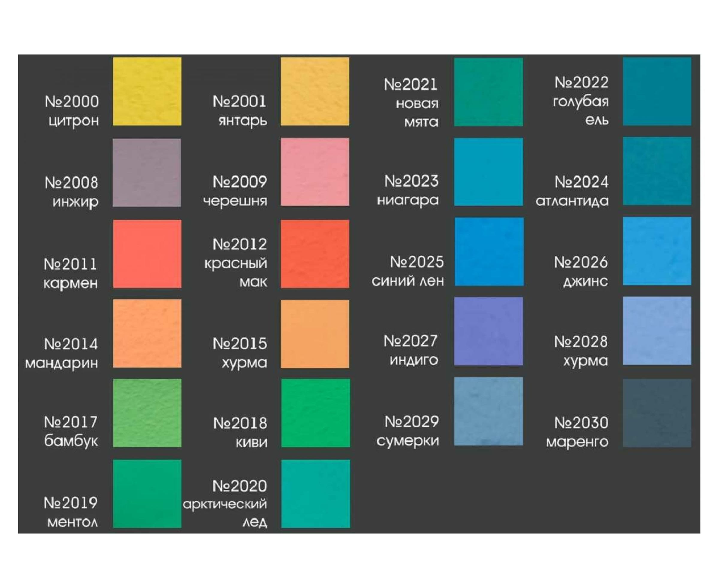Image resolution: width=719 pixels, height=588 pixels.
Task: Click the №2022 голубая ель label text
Action: coord(581,101)
